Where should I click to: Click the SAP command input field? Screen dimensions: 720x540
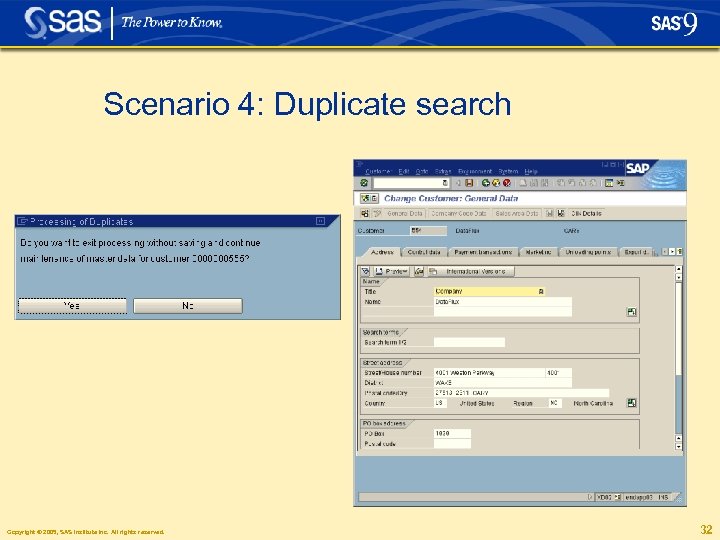pyautogui.click(x=408, y=183)
